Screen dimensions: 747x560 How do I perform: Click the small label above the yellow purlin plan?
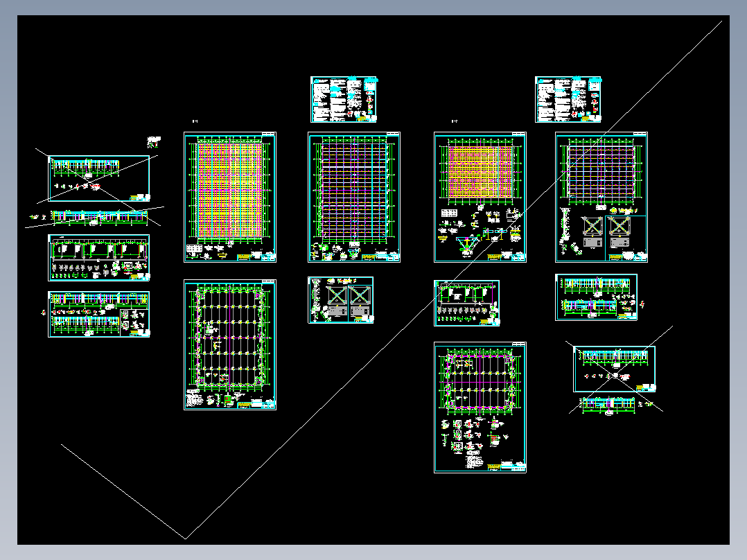click(x=195, y=121)
